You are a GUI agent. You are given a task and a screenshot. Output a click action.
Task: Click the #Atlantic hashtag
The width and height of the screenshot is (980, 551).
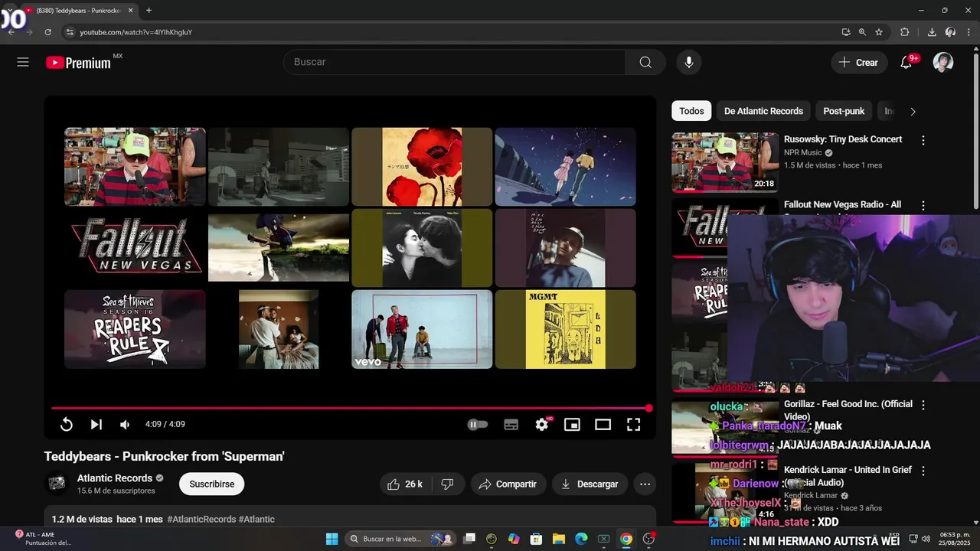point(256,519)
